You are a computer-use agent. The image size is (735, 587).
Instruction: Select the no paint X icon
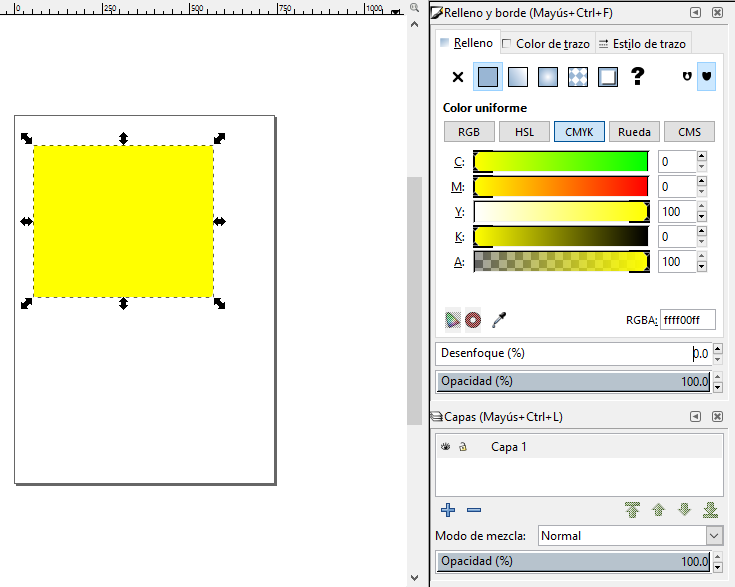458,77
